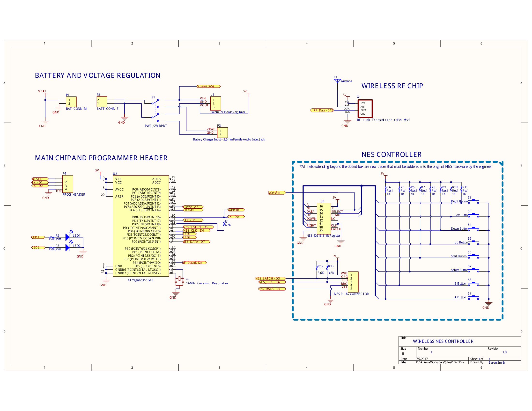This screenshot has width=532, height=411.
Task: Select the S9 A Button switch
Action: (473, 297)
